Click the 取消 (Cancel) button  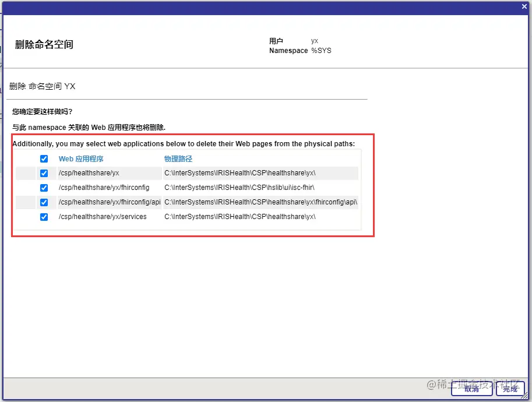pyautogui.click(x=471, y=389)
